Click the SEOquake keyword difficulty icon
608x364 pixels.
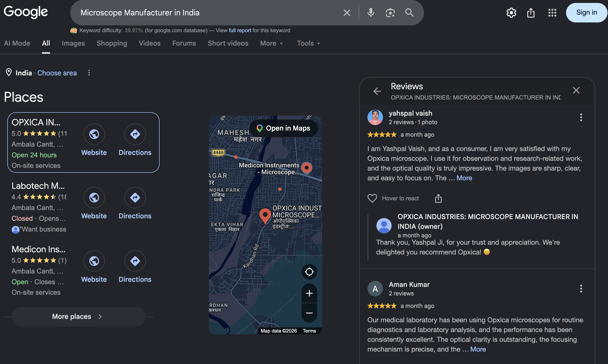pos(74,30)
